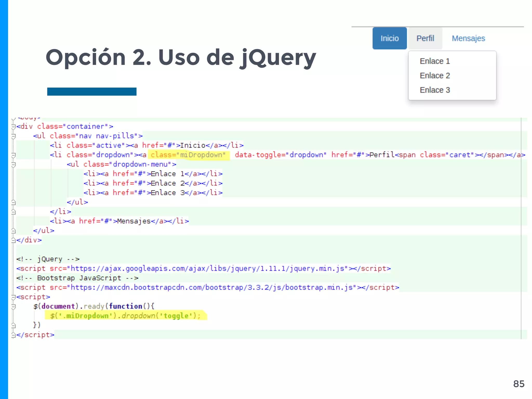This screenshot has height=399, width=532.
Task: Click the <!-- jQuery --> comment line
Action: tap(48, 259)
